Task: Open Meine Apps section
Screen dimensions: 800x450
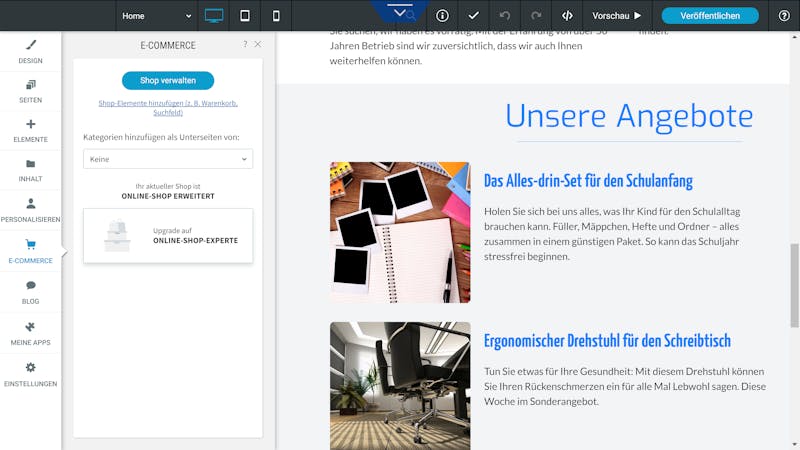Action: pyautogui.click(x=31, y=334)
